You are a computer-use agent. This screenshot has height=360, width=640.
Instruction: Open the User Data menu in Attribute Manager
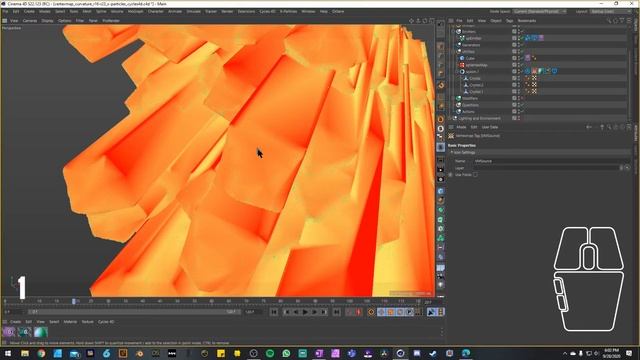[x=490, y=127]
